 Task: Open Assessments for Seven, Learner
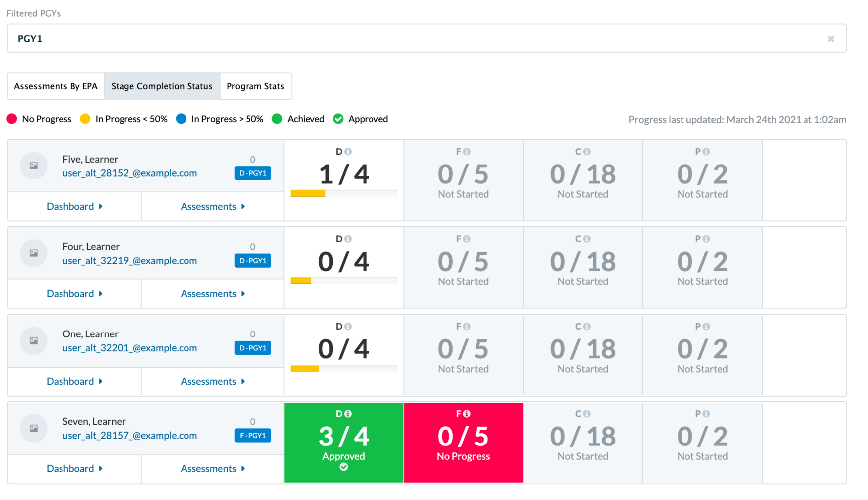click(x=213, y=469)
